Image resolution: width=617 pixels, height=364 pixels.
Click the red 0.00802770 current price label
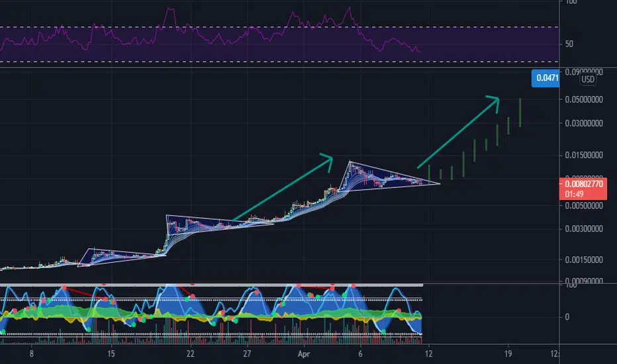coord(583,189)
